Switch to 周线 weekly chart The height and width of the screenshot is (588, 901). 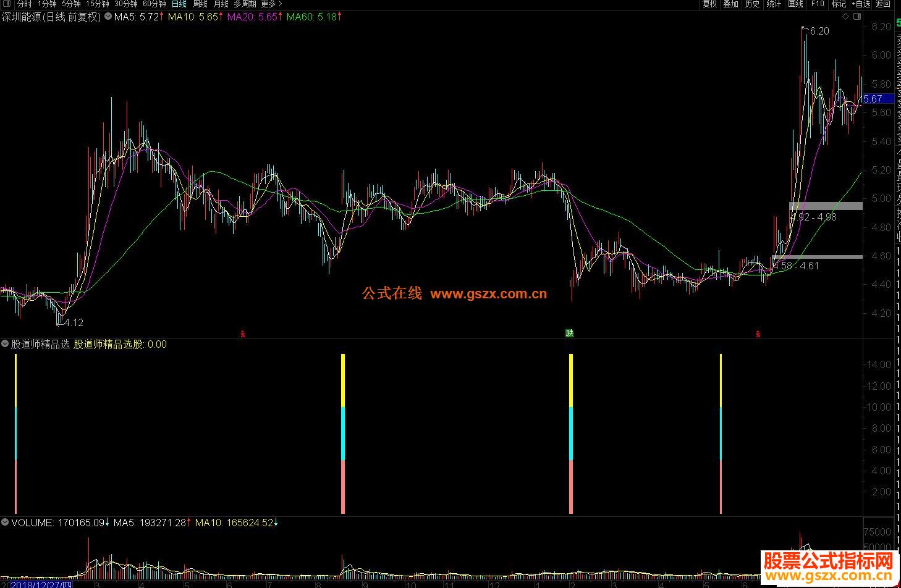pyautogui.click(x=200, y=4)
